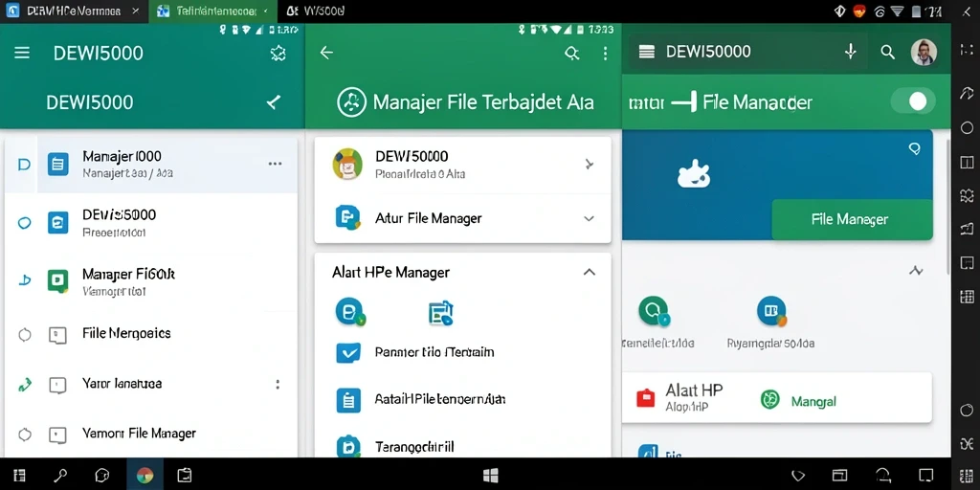
Task: Go back using the left arrow in the middle panel
Action: click(x=326, y=54)
